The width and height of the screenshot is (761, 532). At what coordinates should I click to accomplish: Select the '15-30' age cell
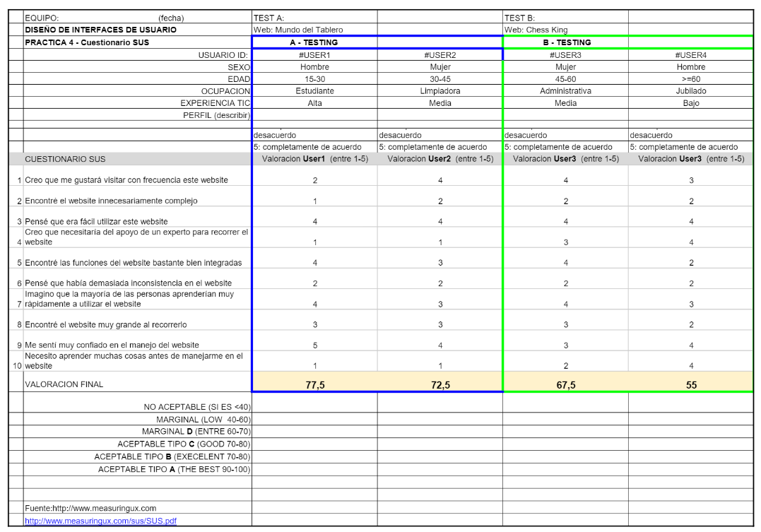[x=314, y=78]
